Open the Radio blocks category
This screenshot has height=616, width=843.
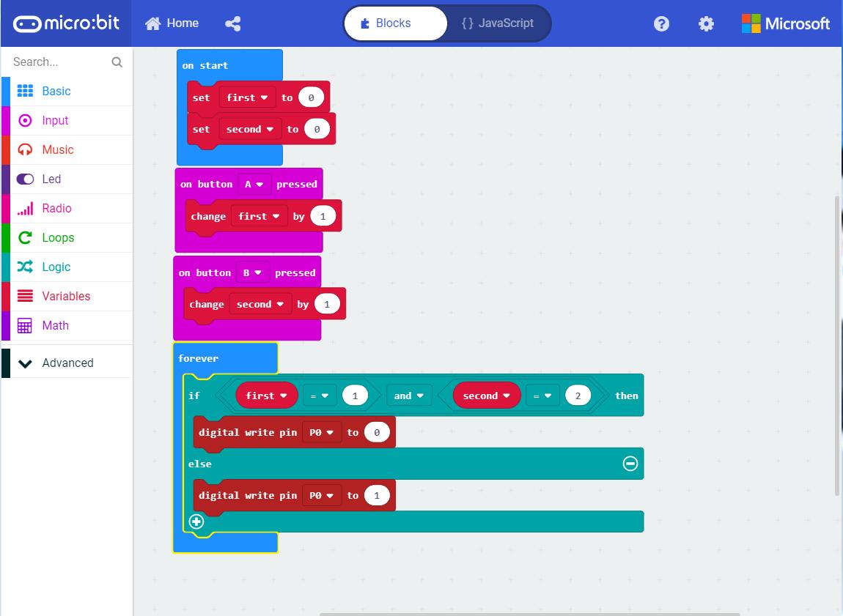coord(55,208)
